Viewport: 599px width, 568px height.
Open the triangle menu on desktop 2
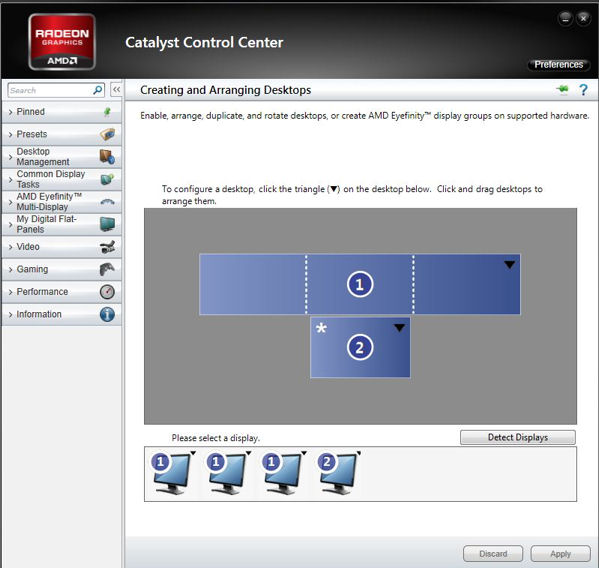click(400, 328)
